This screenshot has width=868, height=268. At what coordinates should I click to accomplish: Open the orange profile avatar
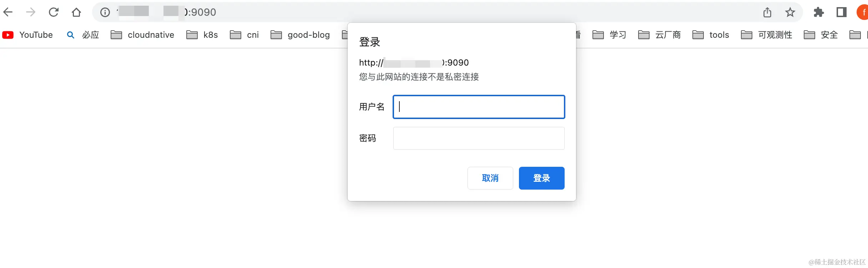pyautogui.click(x=863, y=12)
